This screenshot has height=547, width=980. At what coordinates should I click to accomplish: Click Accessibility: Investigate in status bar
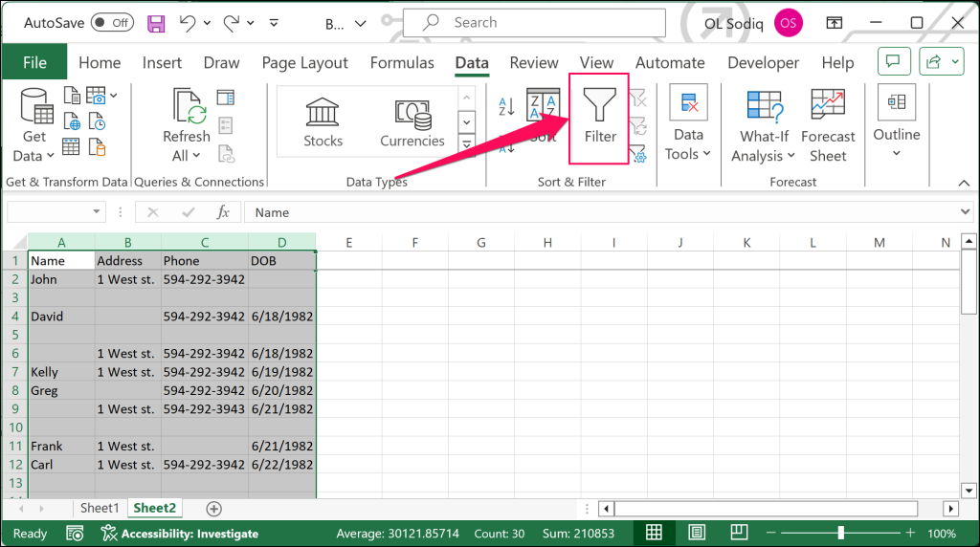(180, 534)
